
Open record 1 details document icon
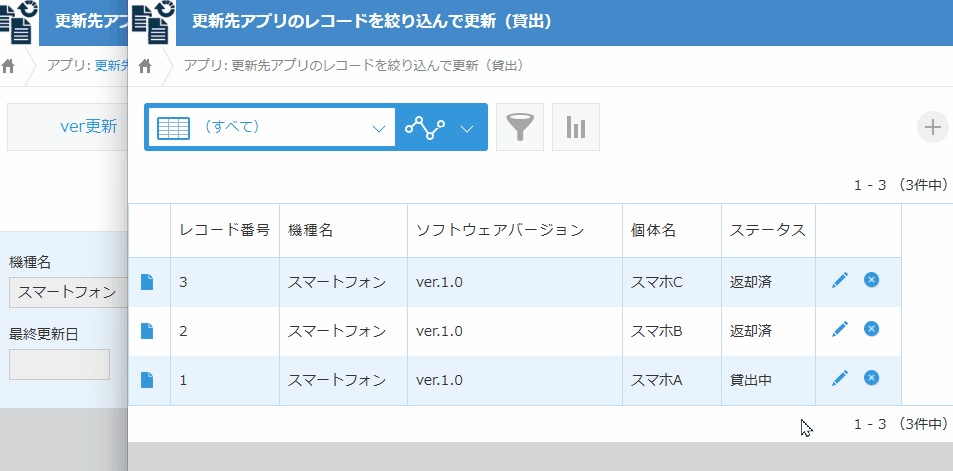[x=147, y=380]
